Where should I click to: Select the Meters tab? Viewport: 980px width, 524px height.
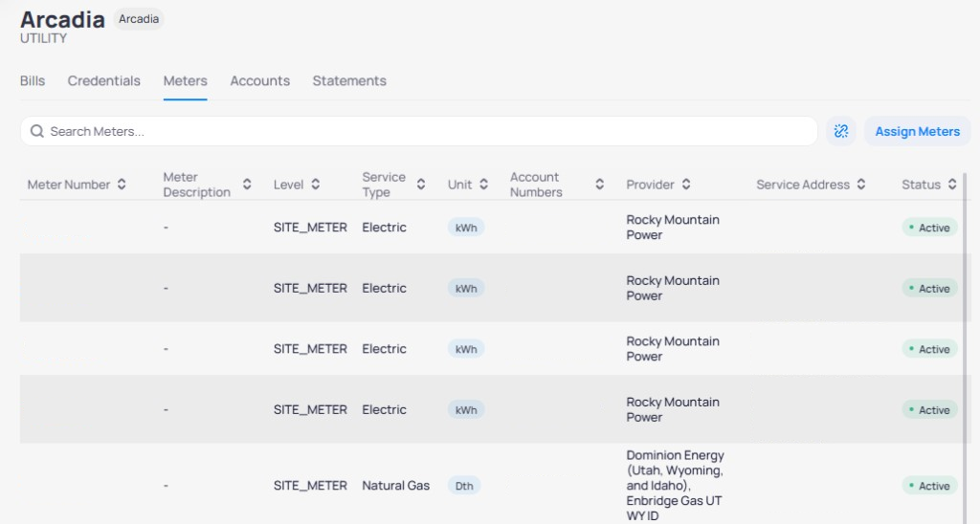point(185,80)
